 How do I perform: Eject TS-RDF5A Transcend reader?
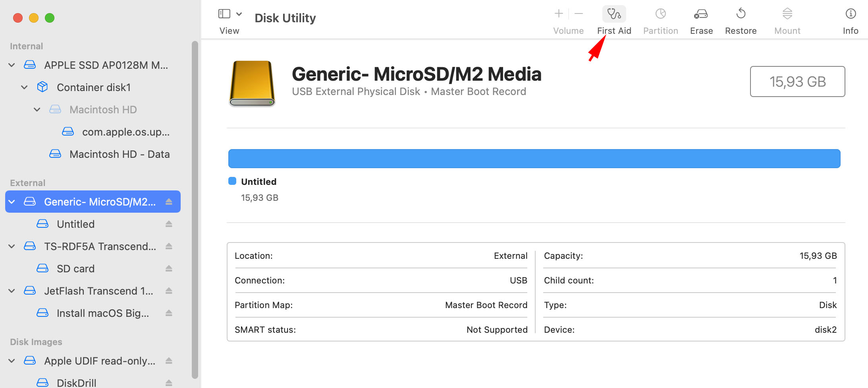[169, 246]
